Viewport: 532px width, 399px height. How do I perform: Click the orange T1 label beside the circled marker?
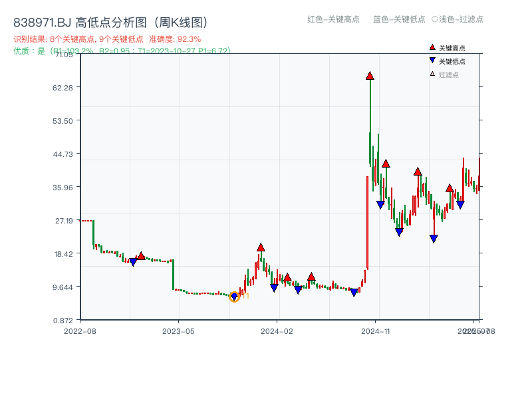click(245, 296)
